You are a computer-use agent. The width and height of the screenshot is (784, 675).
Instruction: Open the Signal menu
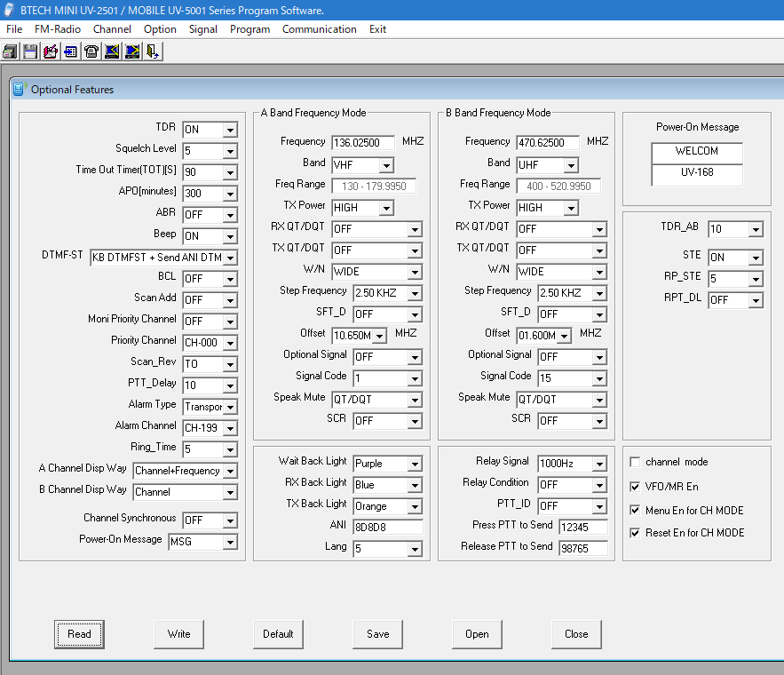[x=203, y=29]
